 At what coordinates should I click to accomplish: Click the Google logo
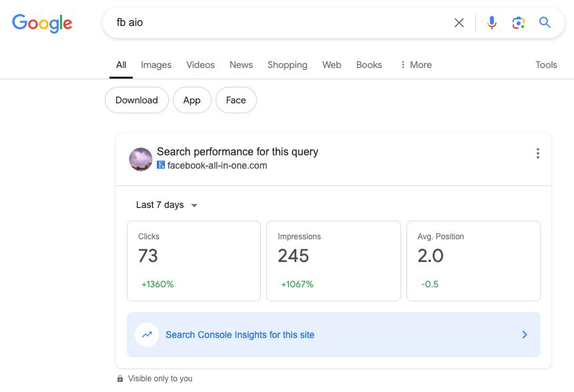click(x=42, y=23)
